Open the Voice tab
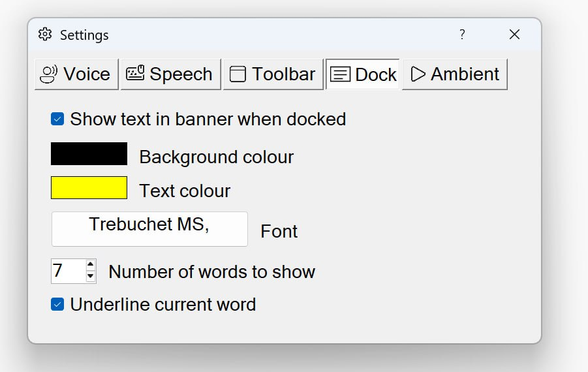This screenshot has width=588, height=372. [76, 74]
